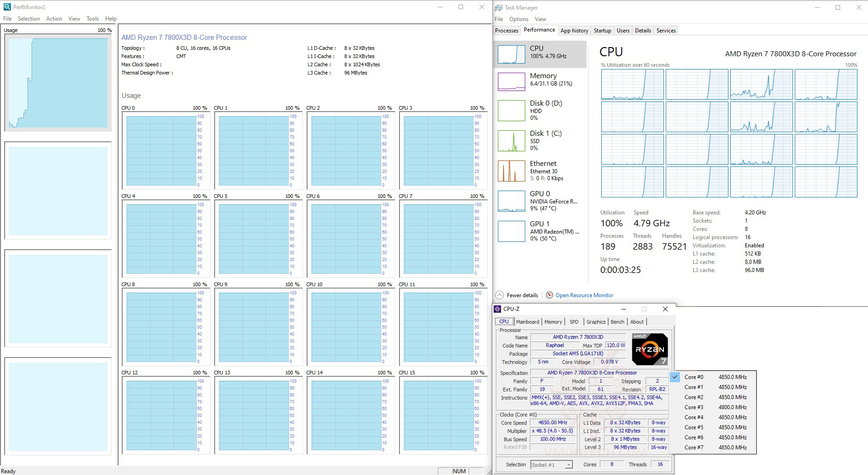The image size is (868, 475).
Task: Switch to Task Manager Startup tab
Action: pos(602,31)
